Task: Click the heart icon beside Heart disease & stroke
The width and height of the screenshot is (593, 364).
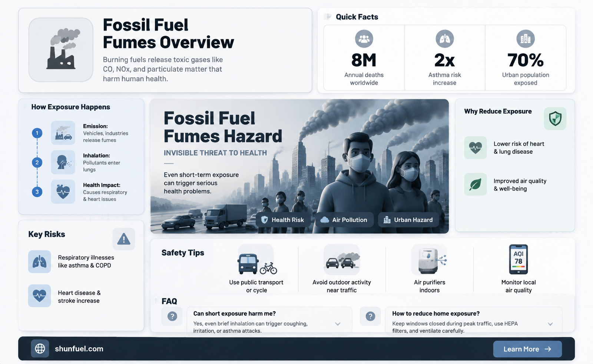Action: pos(40,295)
